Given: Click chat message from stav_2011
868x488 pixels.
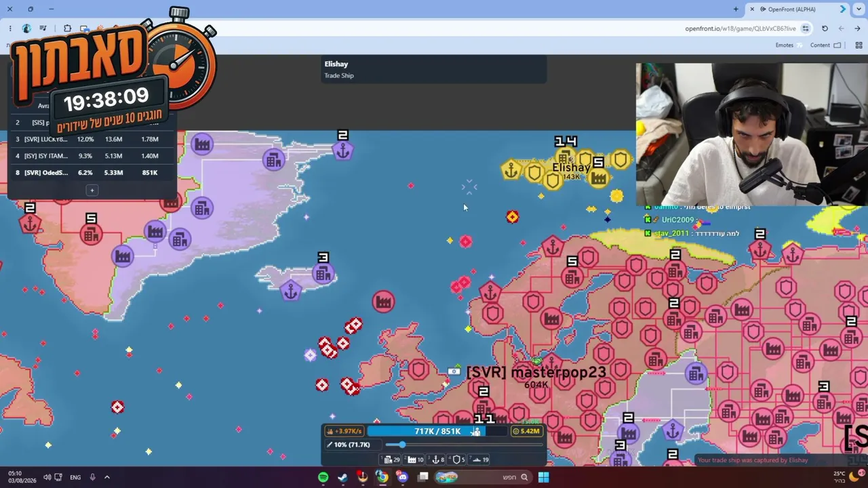Looking at the screenshot, I should pyautogui.click(x=692, y=233).
